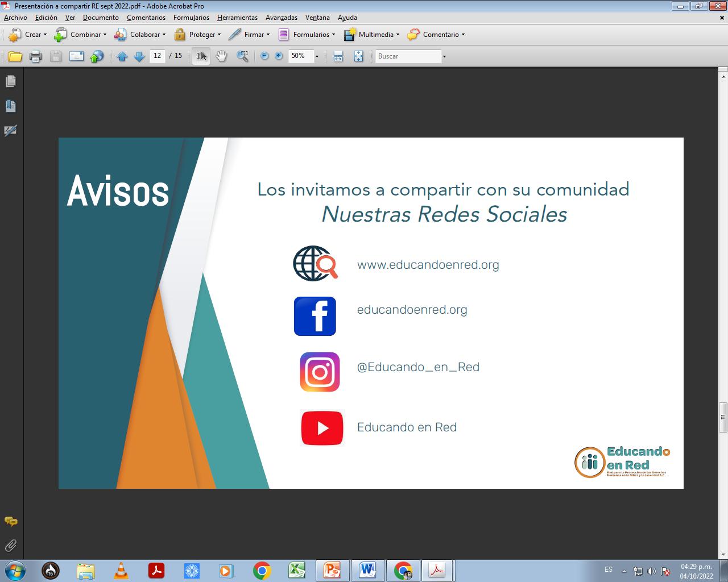Click the vertical scrollbar thumb
728x582 pixels.
tap(723, 417)
